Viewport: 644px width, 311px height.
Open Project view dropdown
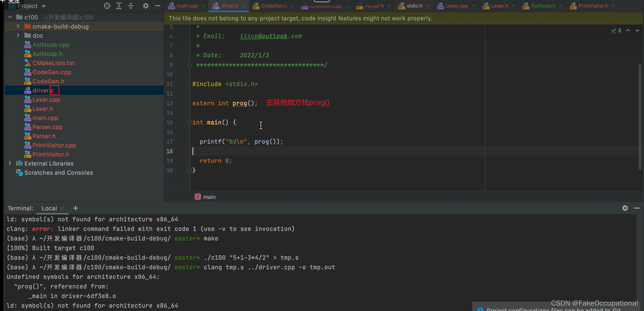pyautogui.click(x=43, y=6)
